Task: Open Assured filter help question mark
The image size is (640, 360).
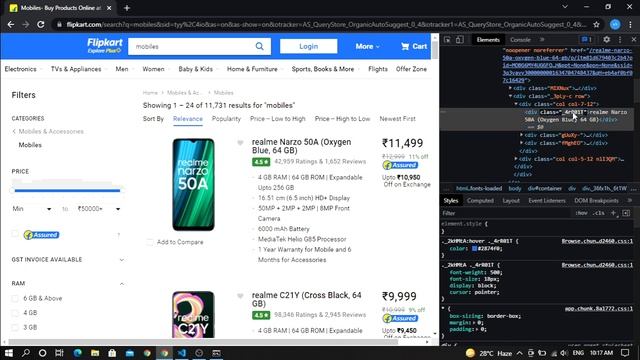Action: 119,235
